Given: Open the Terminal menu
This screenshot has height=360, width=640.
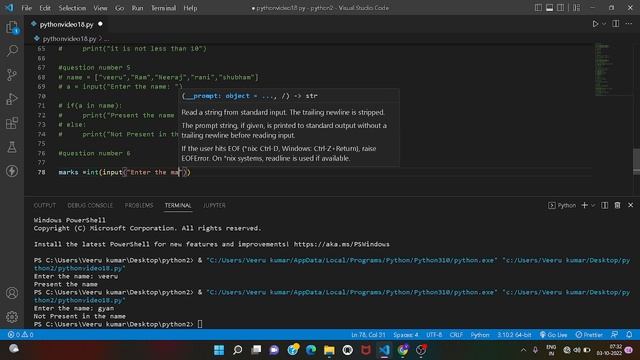Looking at the screenshot, I should click(163, 8).
